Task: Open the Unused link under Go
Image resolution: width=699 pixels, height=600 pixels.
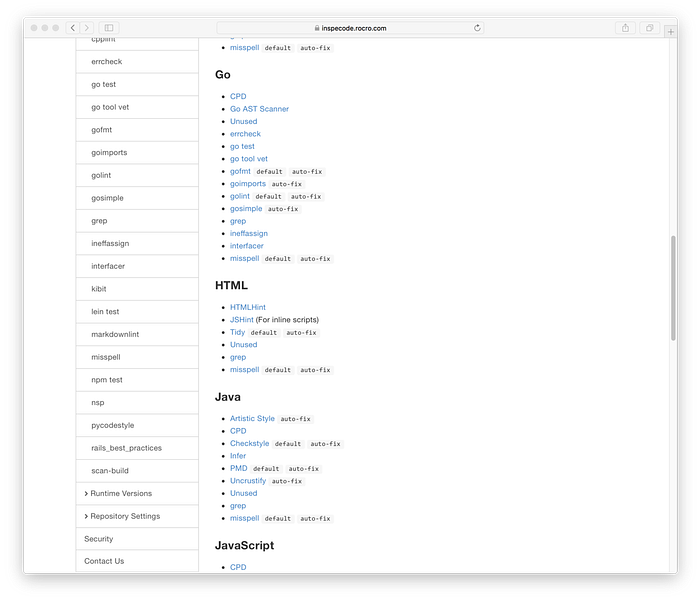Action: pyautogui.click(x=243, y=121)
